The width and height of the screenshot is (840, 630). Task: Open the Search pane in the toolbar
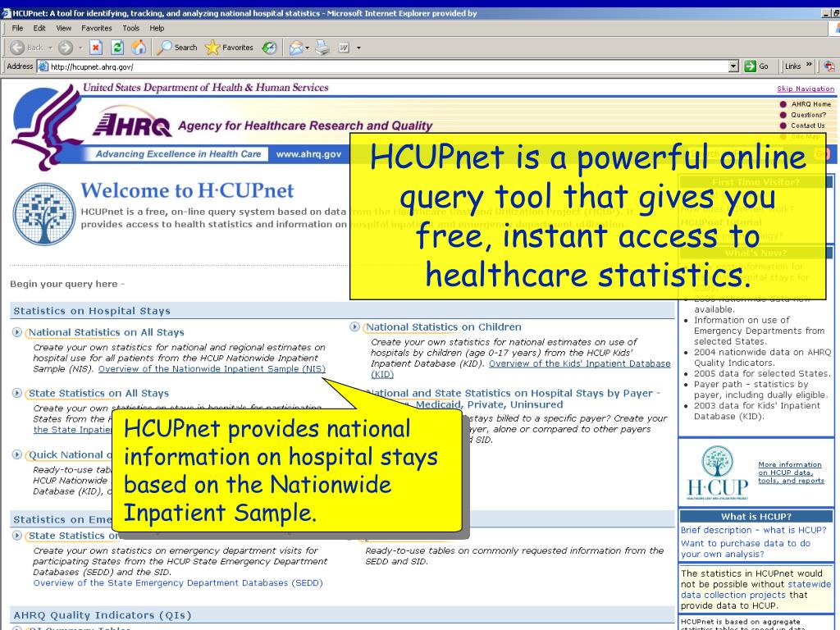coord(178,48)
